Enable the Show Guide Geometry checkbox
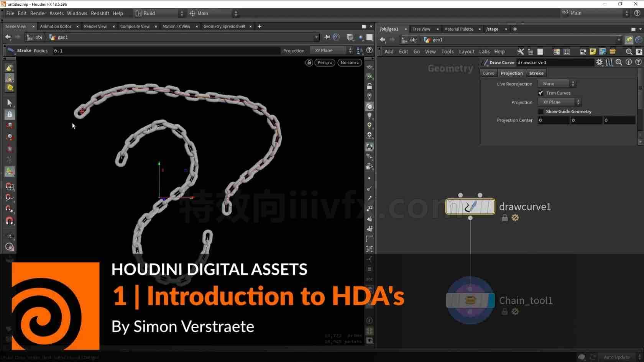 tap(540, 111)
